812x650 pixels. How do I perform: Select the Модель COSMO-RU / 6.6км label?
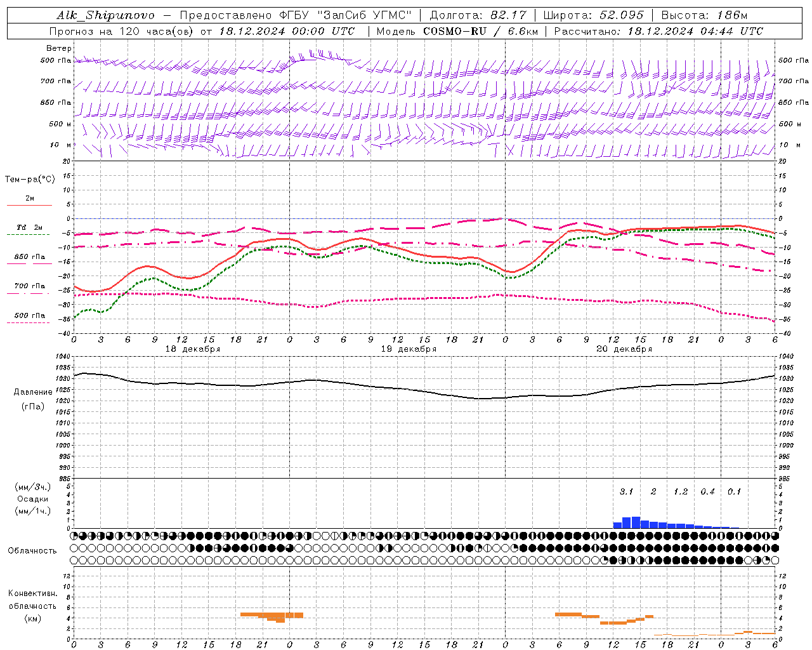[x=457, y=31]
